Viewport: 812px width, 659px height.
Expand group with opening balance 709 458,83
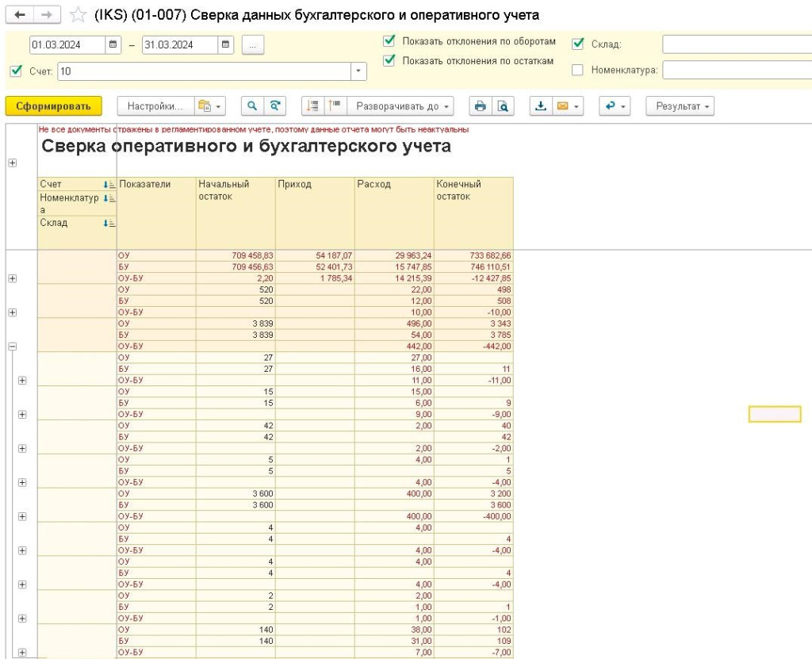click(13, 278)
